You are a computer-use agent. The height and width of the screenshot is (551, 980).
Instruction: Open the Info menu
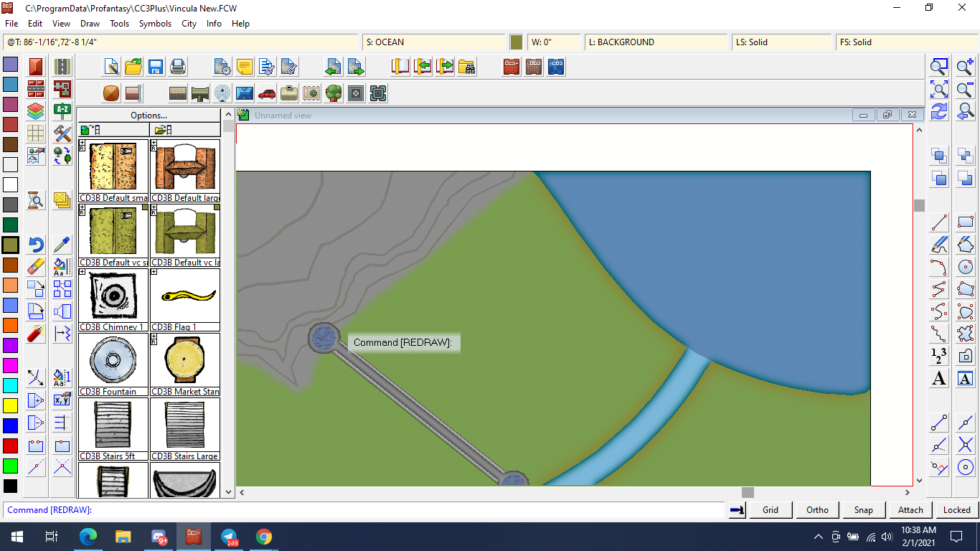[214, 24]
